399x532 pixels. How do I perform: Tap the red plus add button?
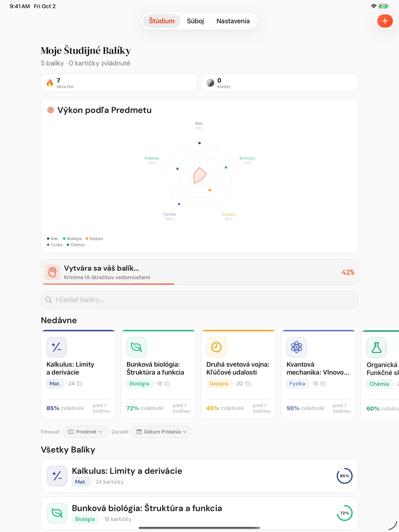tap(385, 21)
